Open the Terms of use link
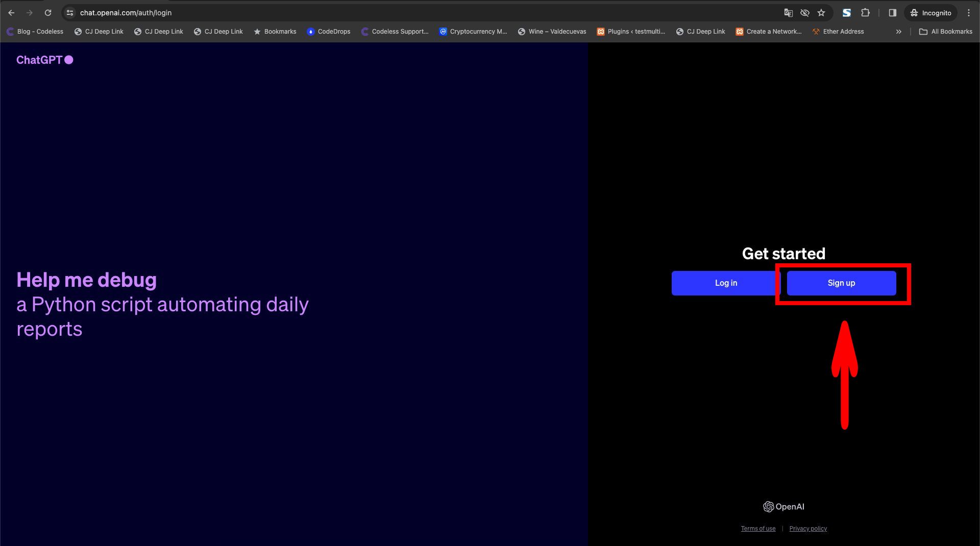980x546 pixels. coord(758,528)
